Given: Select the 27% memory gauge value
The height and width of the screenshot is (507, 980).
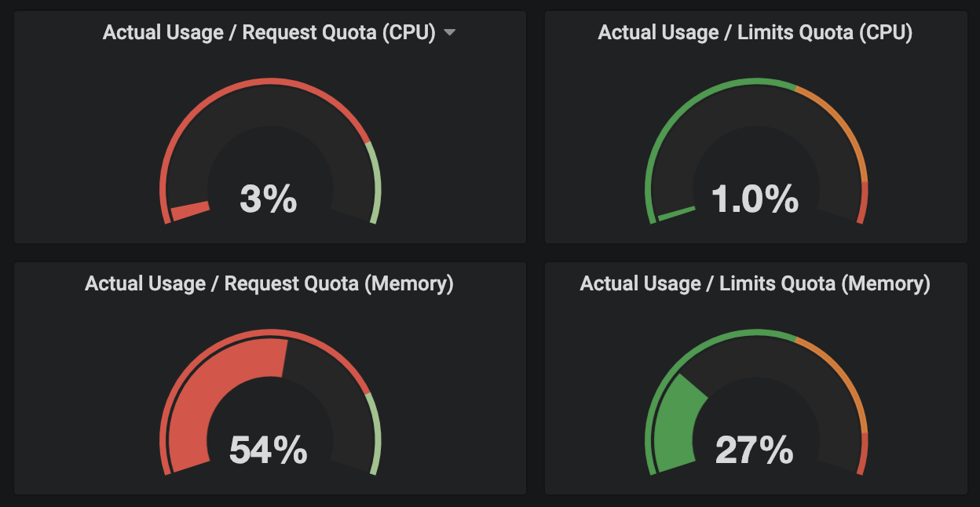Looking at the screenshot, I should point(755,450).
